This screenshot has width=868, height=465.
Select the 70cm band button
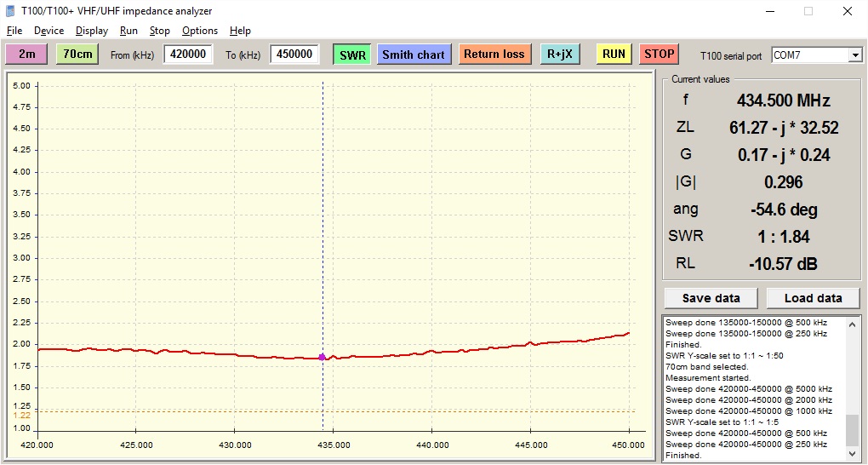77,54
